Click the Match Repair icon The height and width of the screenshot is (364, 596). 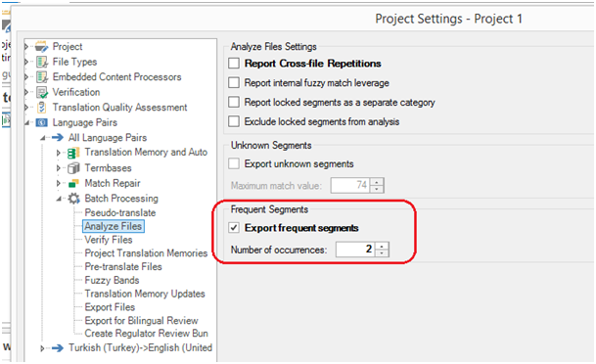73,184
